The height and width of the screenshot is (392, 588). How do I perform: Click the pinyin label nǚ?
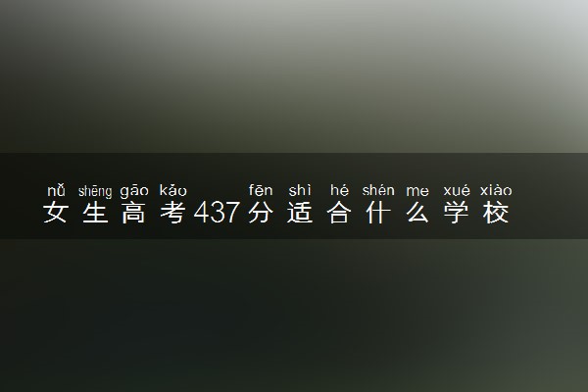56,190
